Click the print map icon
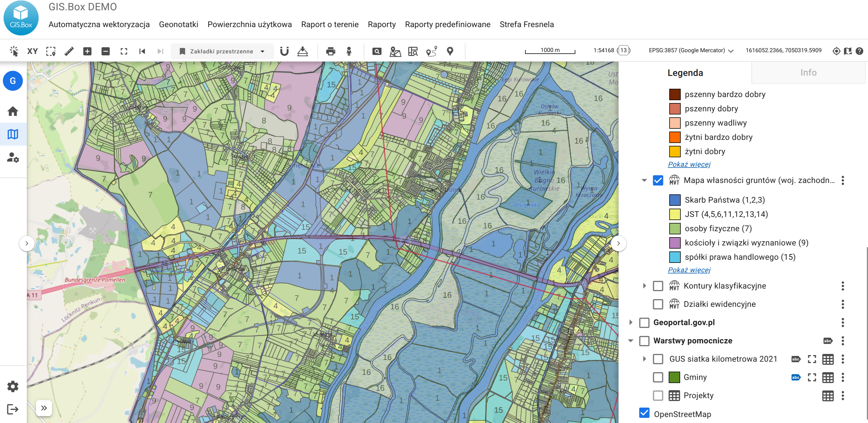 point(331,51)
